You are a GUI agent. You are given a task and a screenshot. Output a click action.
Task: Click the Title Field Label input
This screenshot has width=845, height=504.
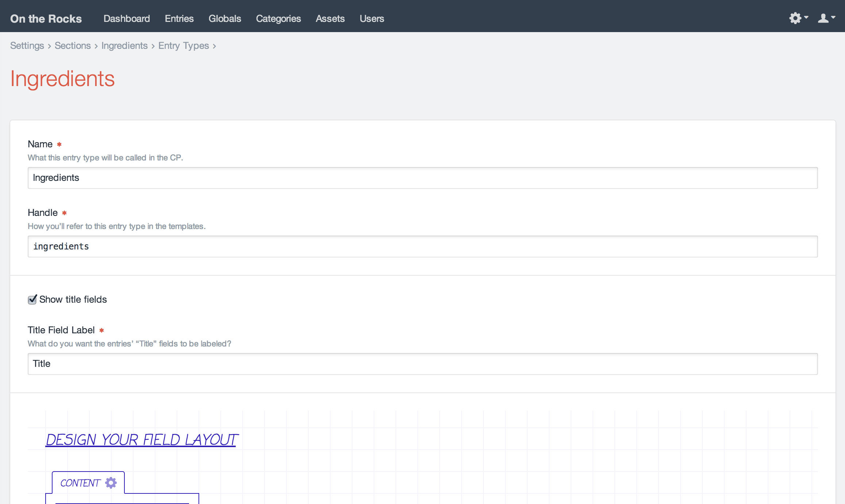[x=422, y=364]
